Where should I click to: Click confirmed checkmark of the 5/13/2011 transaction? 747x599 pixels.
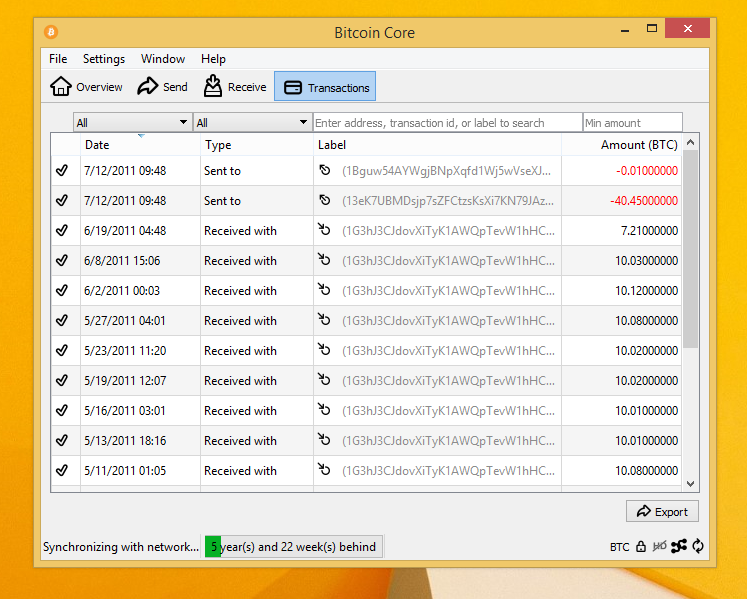62,440
